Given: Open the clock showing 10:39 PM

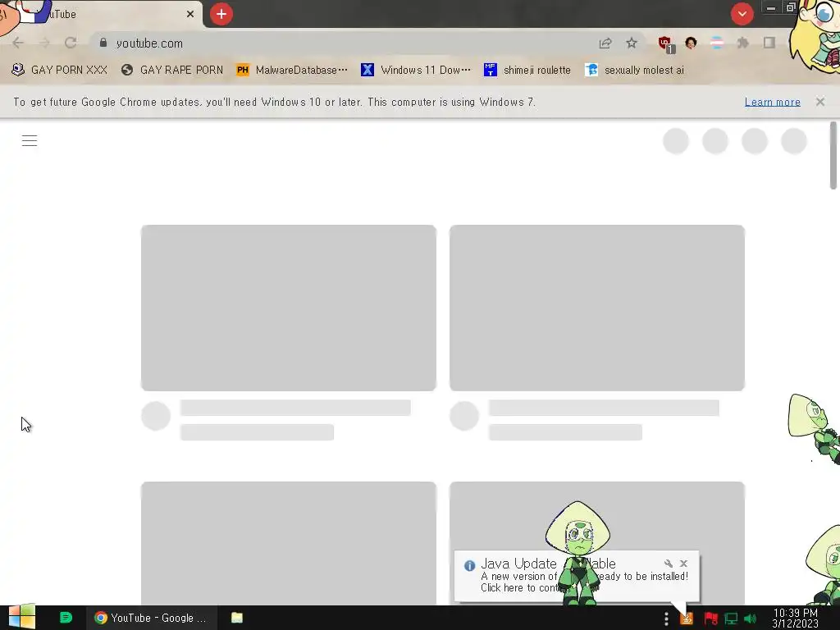Looking at the screenshot, I should (x=795, y=618).
